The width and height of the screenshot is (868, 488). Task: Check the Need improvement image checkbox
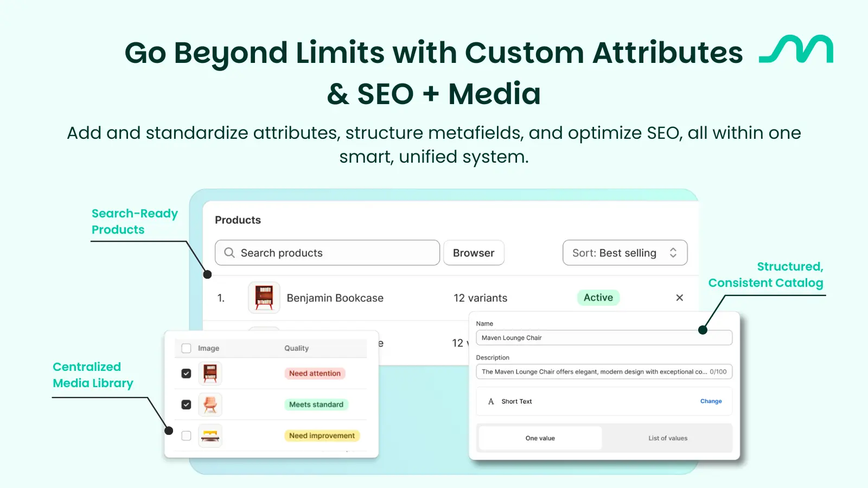[x=186, y=435]
